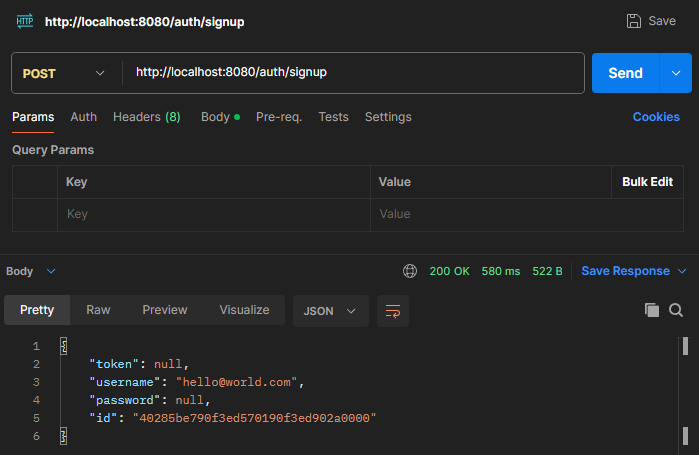
Task: Open search in response body
Action: 676,310
